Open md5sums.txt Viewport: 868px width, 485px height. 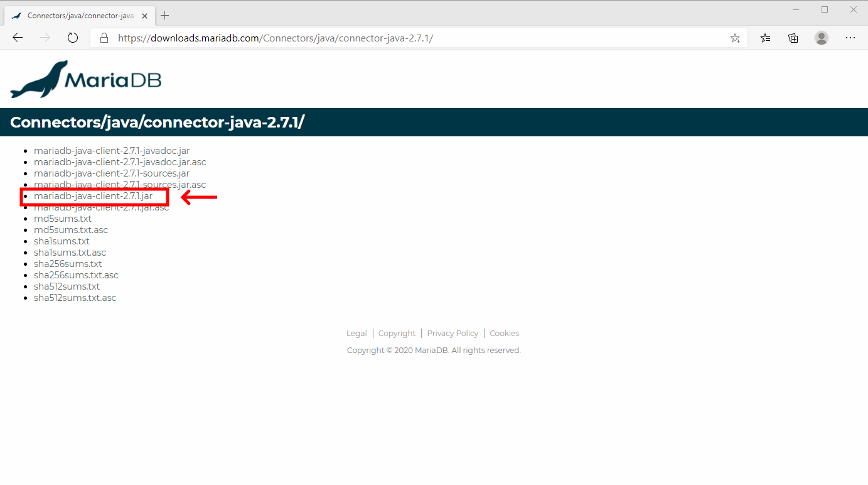coord(63,219)
